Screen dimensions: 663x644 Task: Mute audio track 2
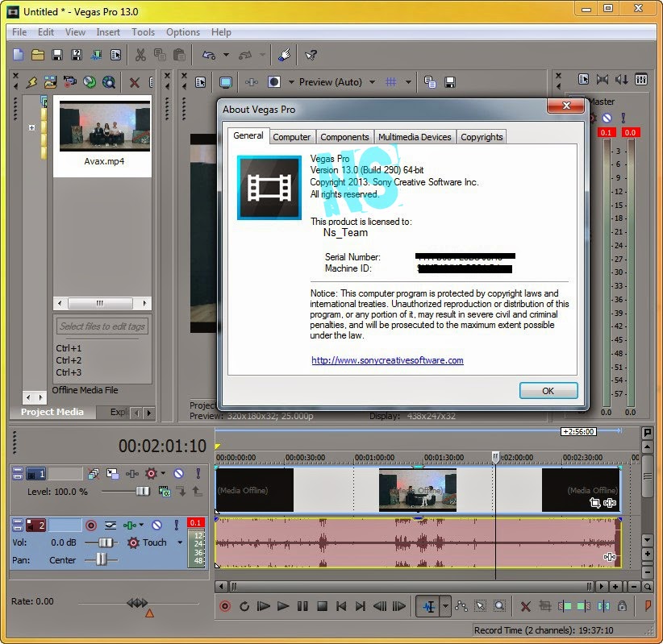point(156,526)
